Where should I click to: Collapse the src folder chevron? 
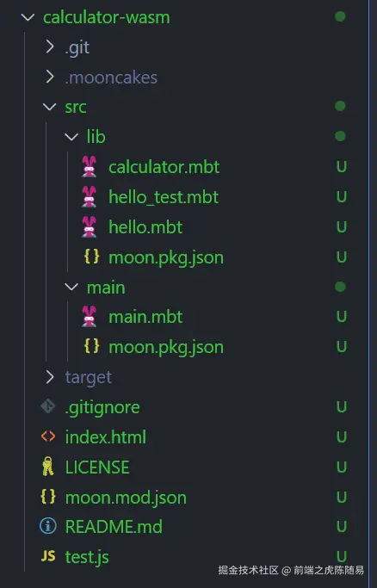click(x=49, y=108)
